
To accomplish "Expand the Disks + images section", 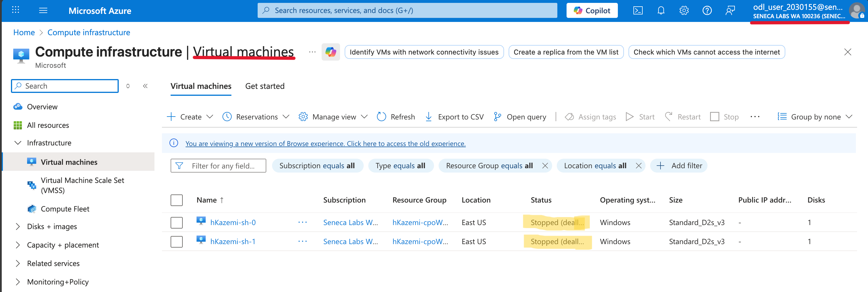I will click(x=18, y=226).
